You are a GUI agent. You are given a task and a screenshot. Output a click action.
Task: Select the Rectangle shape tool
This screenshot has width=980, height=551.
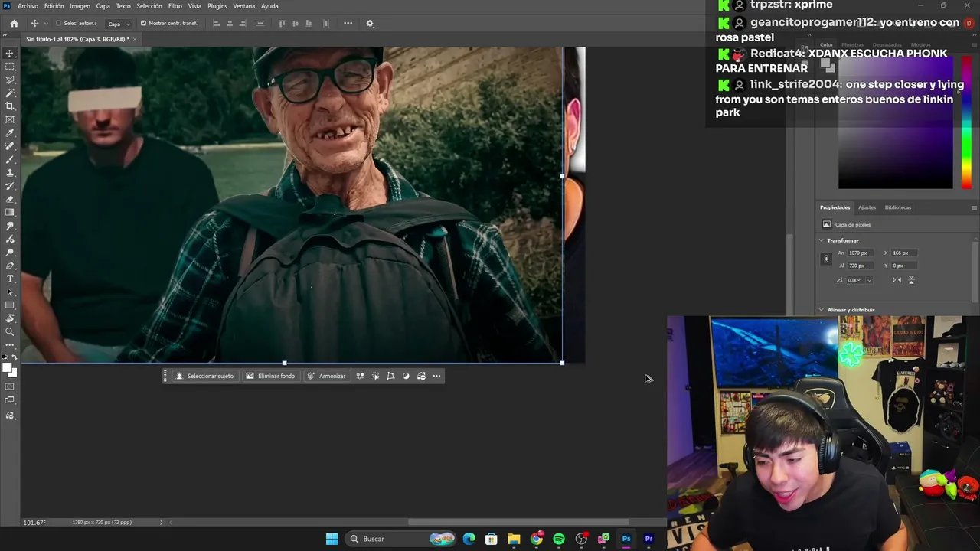coord(10,305)
